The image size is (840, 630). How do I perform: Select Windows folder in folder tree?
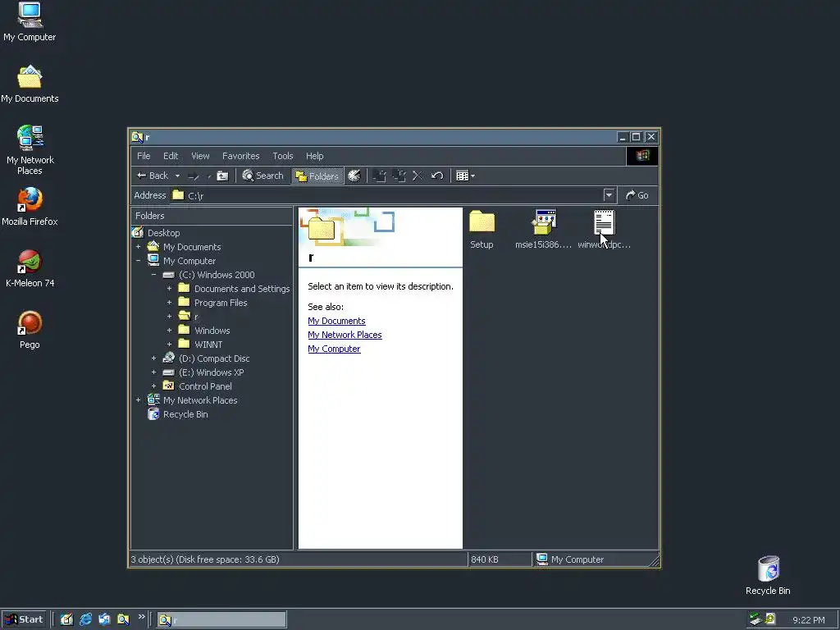pos(212,331)
